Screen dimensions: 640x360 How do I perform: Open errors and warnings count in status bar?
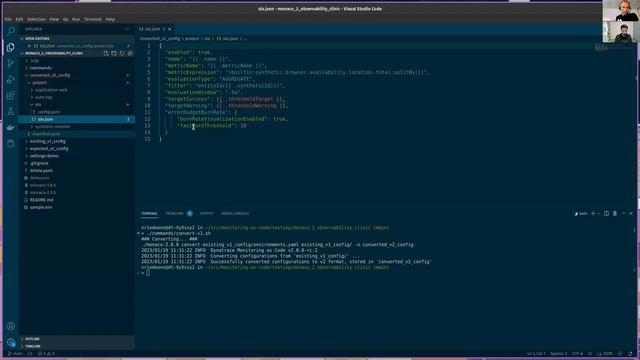(x=46, y=353)
